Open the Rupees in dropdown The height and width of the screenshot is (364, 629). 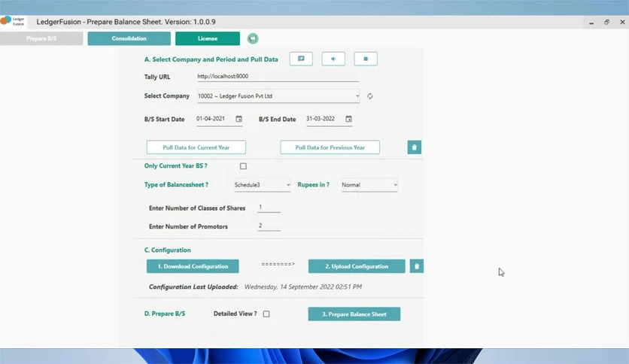369,185
